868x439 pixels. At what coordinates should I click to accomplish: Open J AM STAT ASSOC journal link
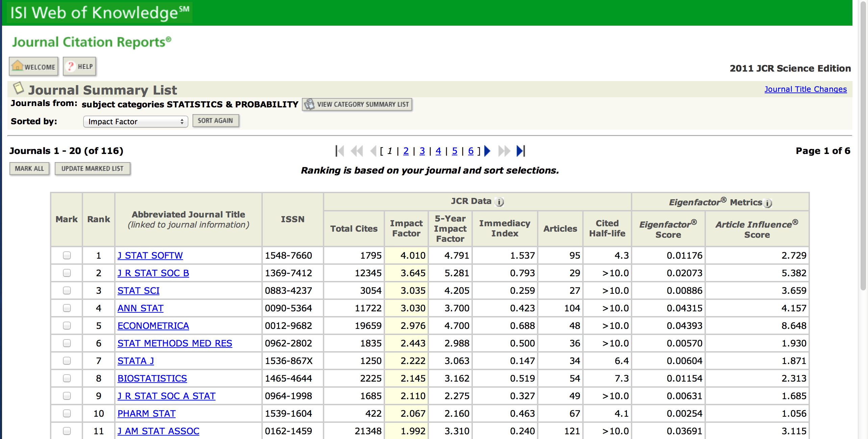click(158, 431)
